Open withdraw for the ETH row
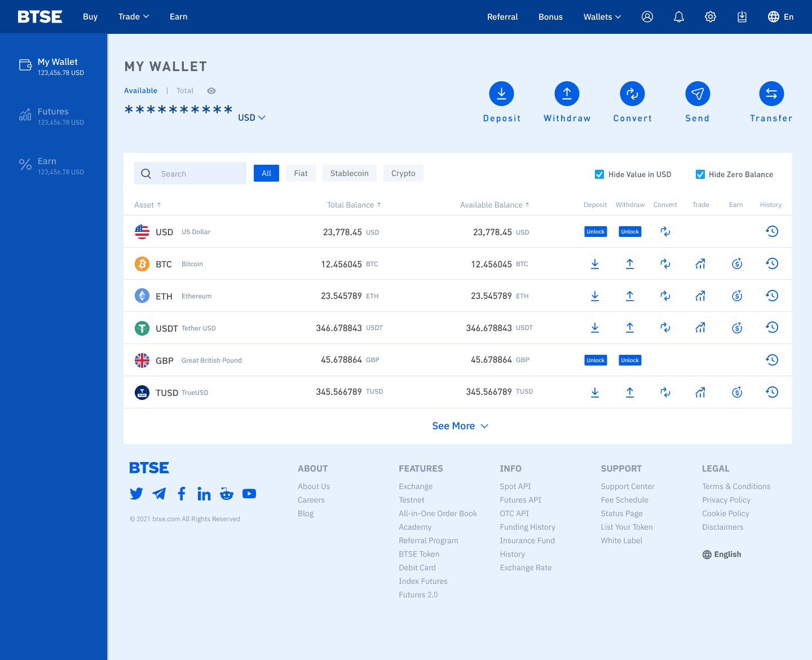This screenshot has height=660, width=812. click(x=630, y=296)
